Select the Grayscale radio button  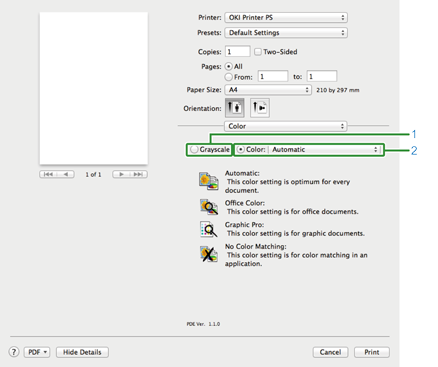coord(194,150)
